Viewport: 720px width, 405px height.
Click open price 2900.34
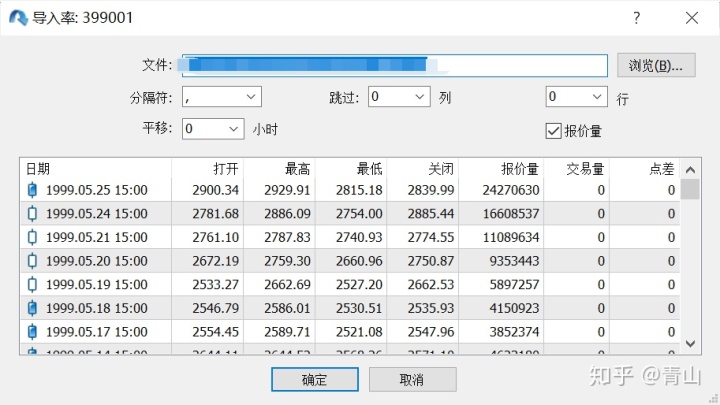[x=215, y=190]
